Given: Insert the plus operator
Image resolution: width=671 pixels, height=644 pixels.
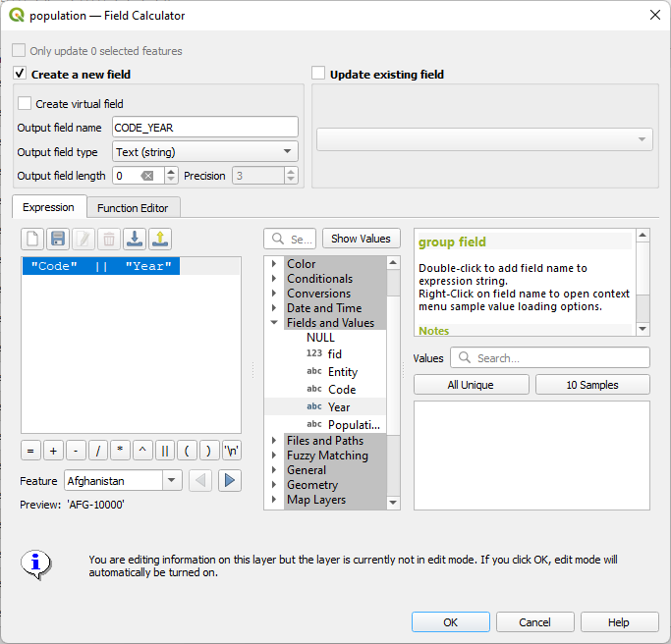Looking at the screenshot, I should click(x=53, y=451).
